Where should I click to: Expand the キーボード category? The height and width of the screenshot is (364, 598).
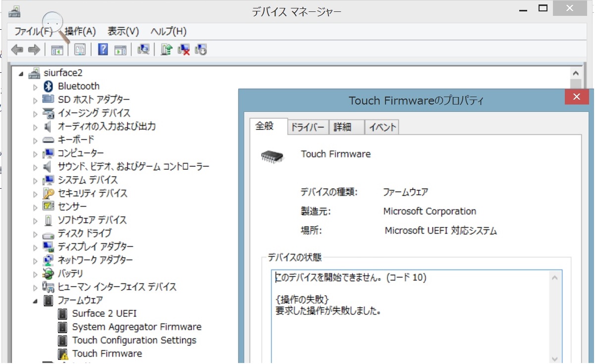[x=35, y=140]
